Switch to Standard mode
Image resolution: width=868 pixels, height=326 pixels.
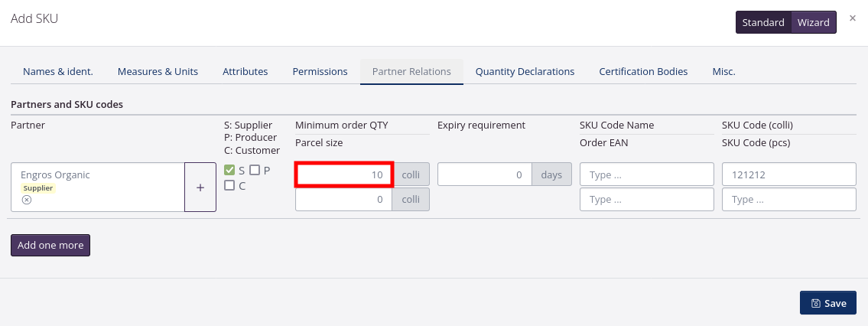[763, 22]
